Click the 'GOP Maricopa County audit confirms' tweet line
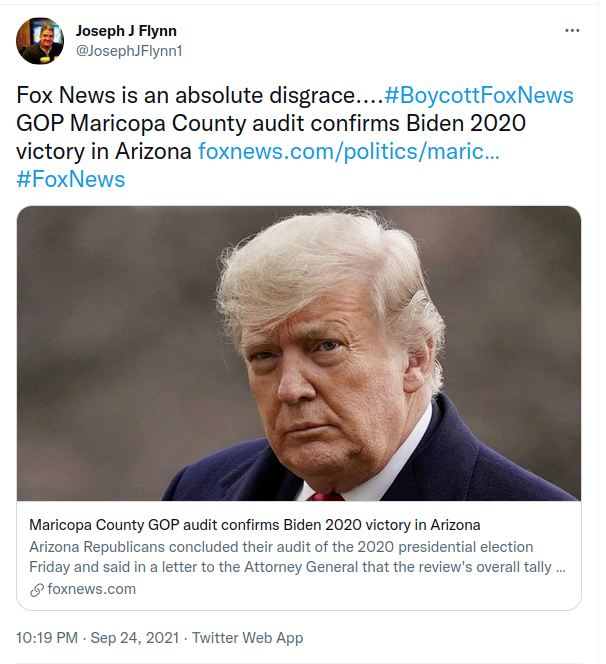606x664 pixels. (209, 123)
